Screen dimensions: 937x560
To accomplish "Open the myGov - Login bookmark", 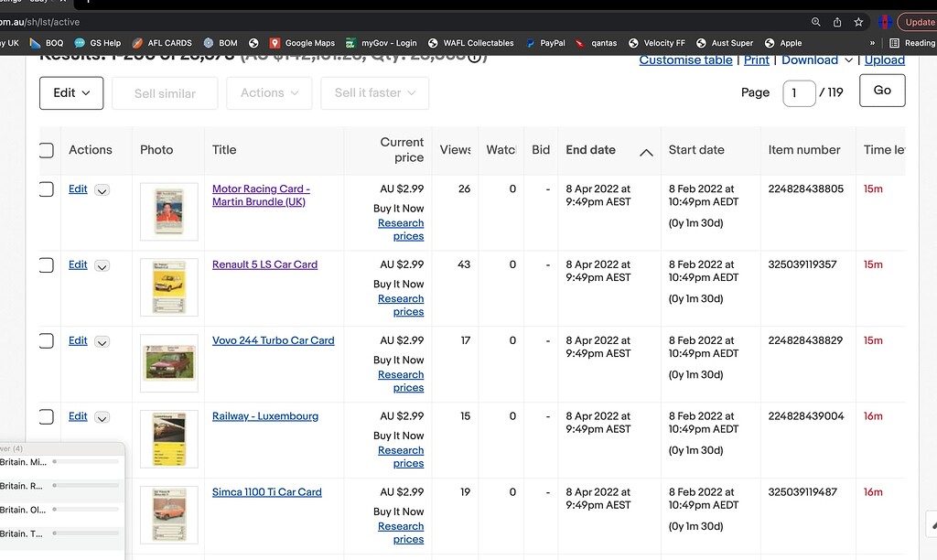I will pyautogui.click(x=382, y=43).
